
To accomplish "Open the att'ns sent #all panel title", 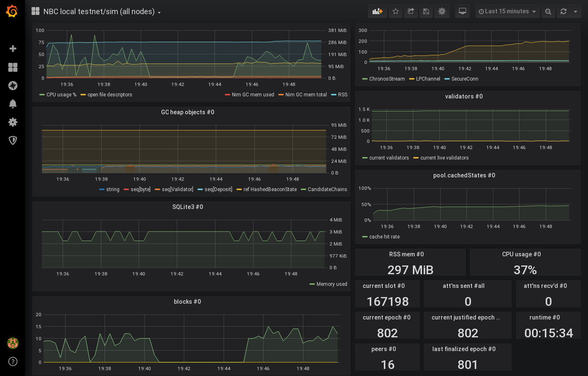I will 464,286.
